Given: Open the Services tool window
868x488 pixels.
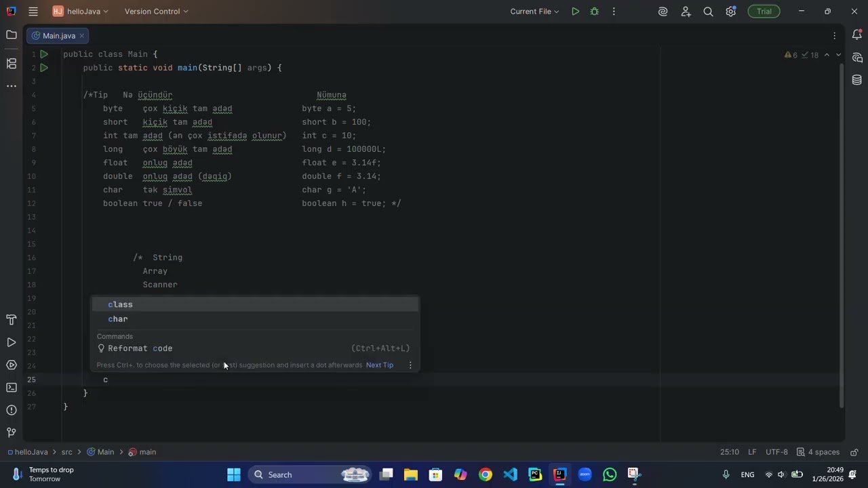Looking at the screenshot, I should [x=12, y=365].
